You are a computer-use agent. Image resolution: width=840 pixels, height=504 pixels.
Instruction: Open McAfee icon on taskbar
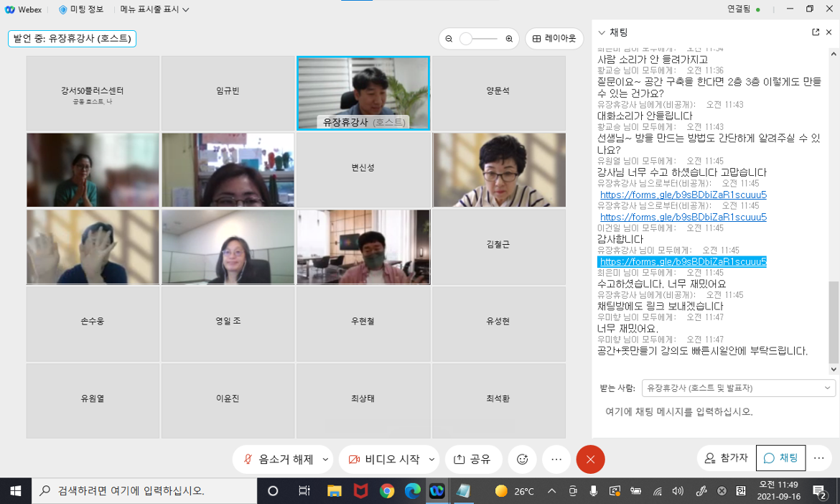click(x=360, y=490)
